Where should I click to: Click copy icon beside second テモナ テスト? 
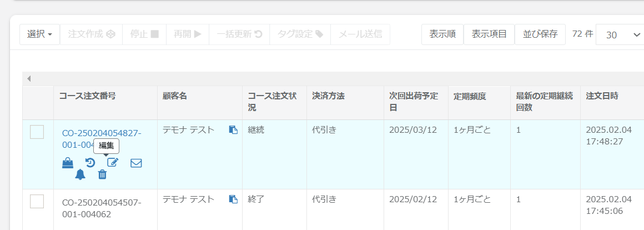point(233,199)
